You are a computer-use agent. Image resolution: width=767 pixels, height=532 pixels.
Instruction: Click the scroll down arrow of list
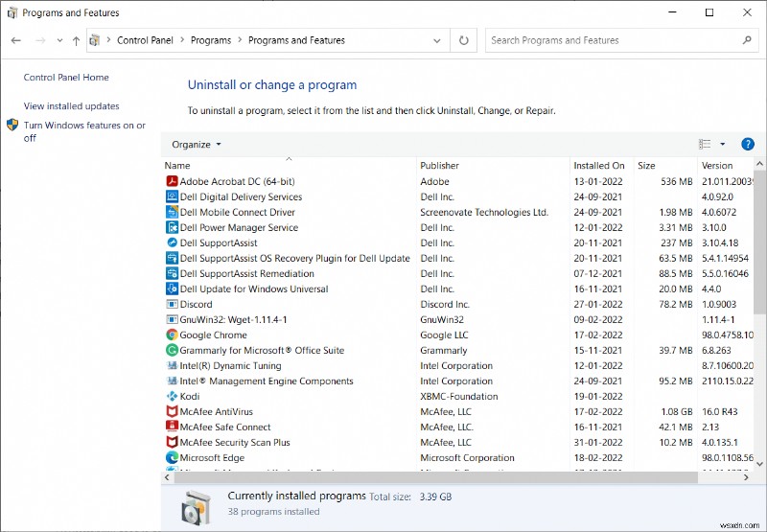[759, 464]
